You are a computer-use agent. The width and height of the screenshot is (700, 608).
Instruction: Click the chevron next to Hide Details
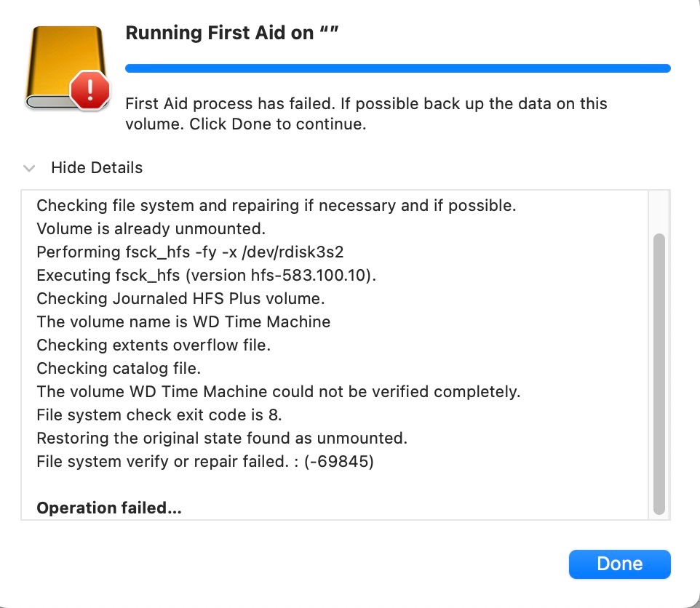[x=28, y=168]
